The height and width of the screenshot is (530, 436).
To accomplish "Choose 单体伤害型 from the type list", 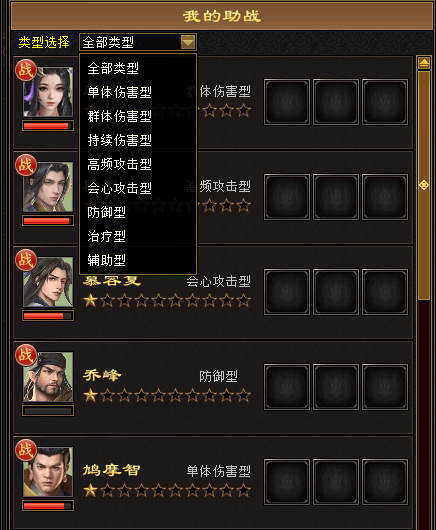I will tap(119, 92).
